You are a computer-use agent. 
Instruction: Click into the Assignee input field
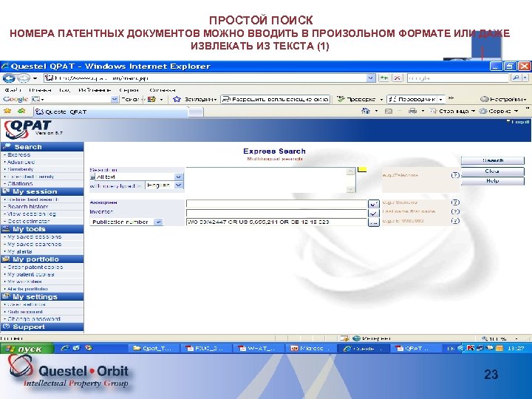click(x=277, y=204)
